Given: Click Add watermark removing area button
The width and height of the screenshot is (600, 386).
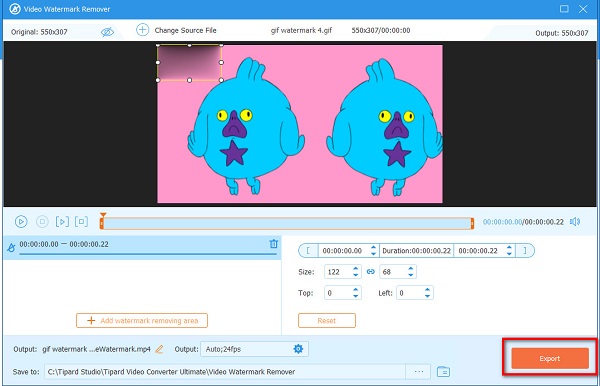Looking at the screenshot, I should point(142,321).
